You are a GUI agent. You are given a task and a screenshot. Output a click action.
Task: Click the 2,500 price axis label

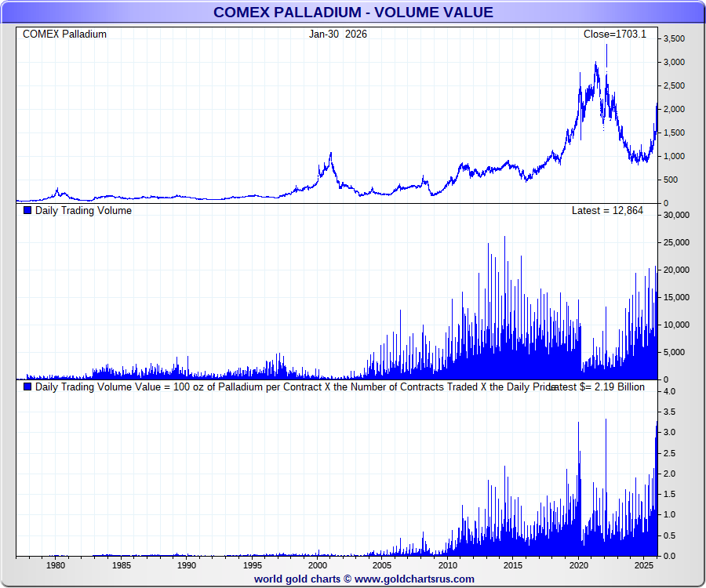(x=674, y=85)
